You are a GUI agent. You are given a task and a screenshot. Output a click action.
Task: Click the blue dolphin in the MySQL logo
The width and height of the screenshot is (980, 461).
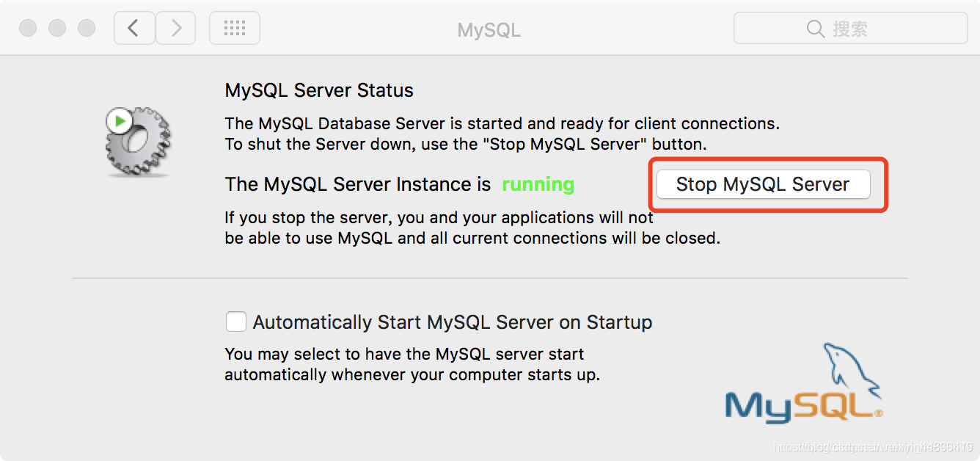[x=851, y=371]
